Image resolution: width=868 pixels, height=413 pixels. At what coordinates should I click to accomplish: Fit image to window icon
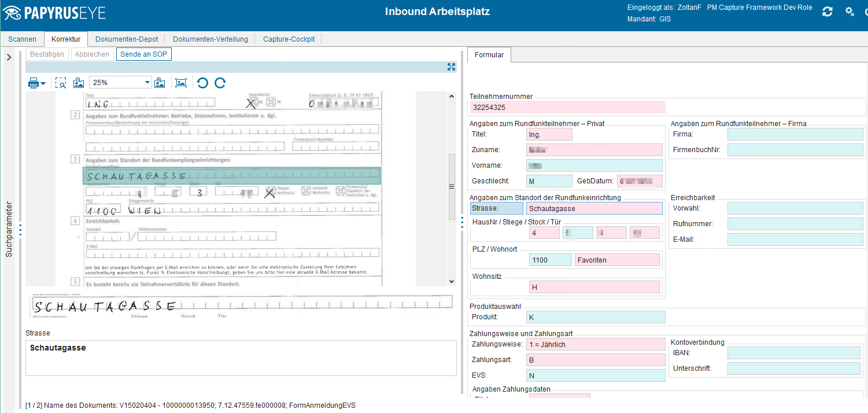(181, 83)
